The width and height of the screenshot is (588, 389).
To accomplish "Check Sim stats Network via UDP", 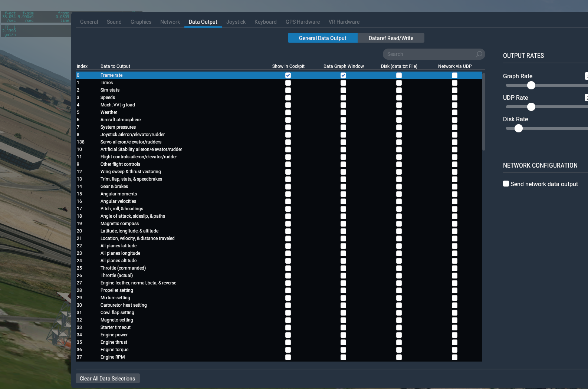I will 454,90.
